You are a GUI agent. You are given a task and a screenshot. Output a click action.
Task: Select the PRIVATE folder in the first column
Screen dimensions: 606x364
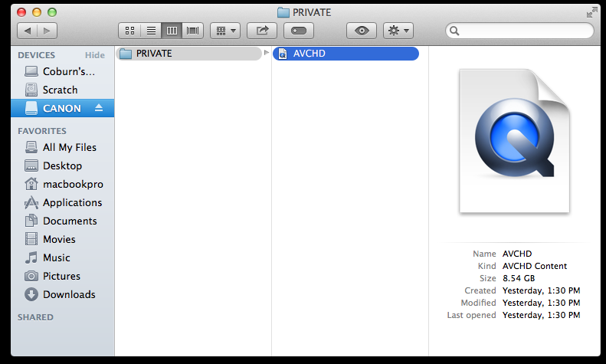click(x=188, y=54)
